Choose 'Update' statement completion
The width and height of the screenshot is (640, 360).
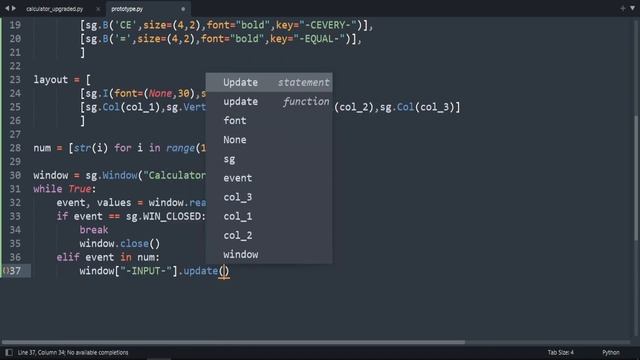(269, 82)
